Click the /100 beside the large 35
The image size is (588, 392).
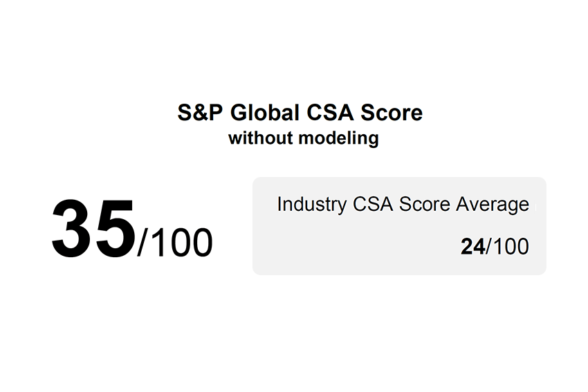coord(175,242)
